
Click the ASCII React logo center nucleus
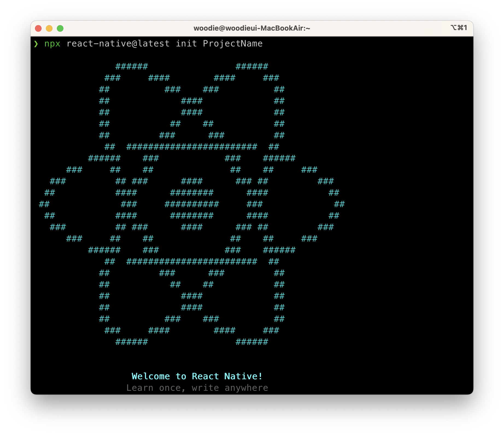tap(192, 204)
